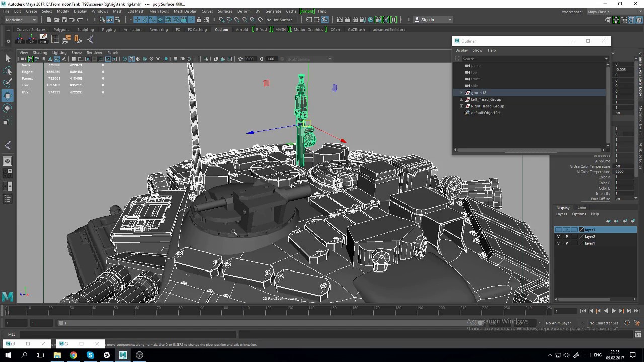
Task: Undo last action in status line
Action: (72, 20)
